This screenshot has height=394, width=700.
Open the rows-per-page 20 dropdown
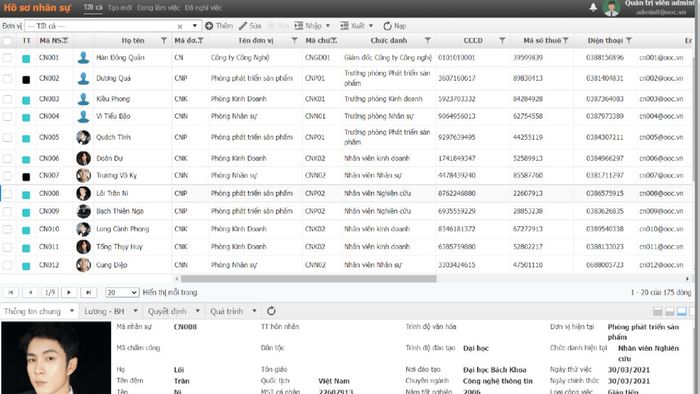pyautogui.click(x=122, y=292)
